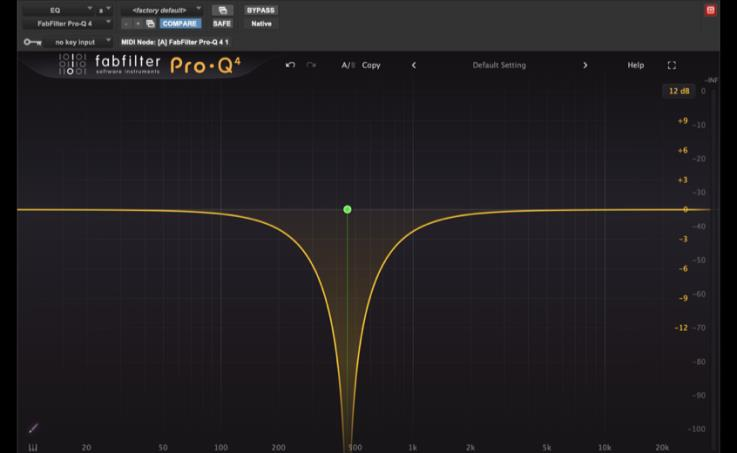Open the insert position 'a' dropdown
The width and height of the screenshot is (737, 453).
coord(104,10)
